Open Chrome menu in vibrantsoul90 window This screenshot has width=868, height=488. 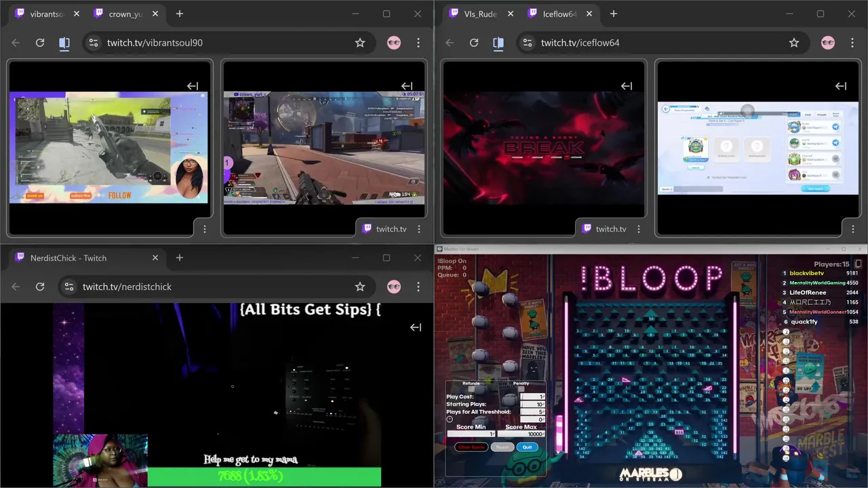pyautogui.click(x=418, y=43)
